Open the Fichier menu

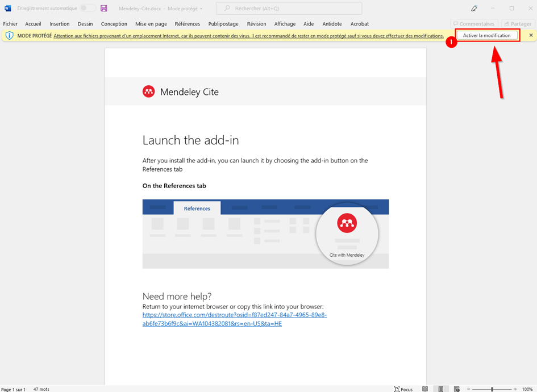(10, 24)
